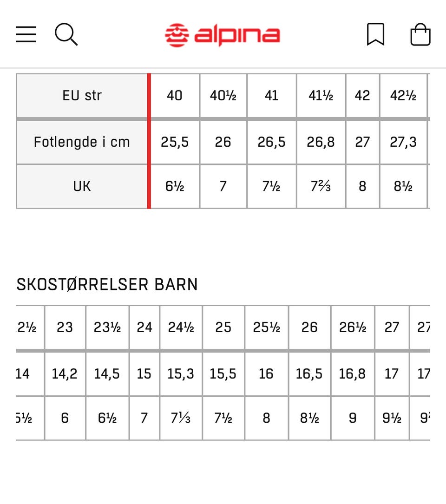The image size is (446, 504).
Task: Open the hamburger navigation menu
Action: pos(26,35)
